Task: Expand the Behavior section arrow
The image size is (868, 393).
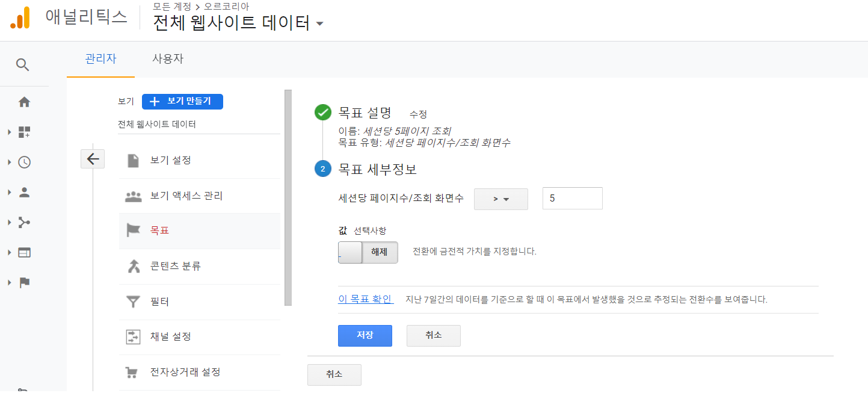Action: pos(10,252)
